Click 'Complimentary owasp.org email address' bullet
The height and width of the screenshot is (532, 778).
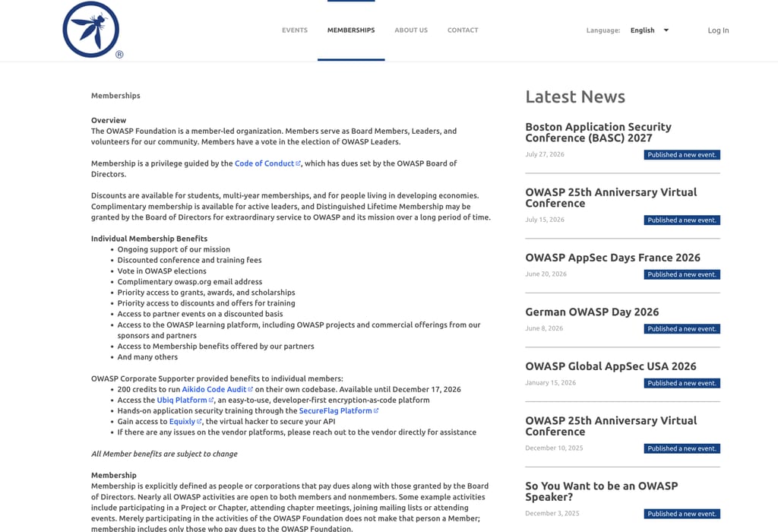tap(189, 281)
